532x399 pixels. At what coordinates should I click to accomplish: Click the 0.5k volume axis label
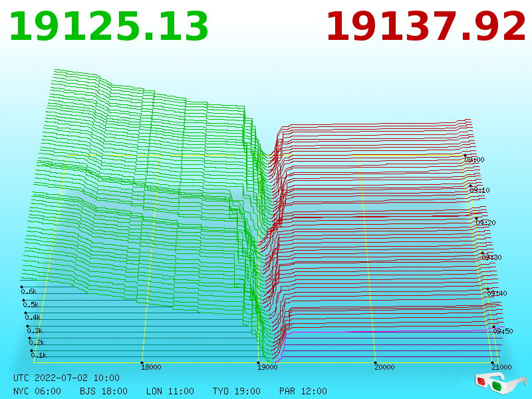(31, 305)
